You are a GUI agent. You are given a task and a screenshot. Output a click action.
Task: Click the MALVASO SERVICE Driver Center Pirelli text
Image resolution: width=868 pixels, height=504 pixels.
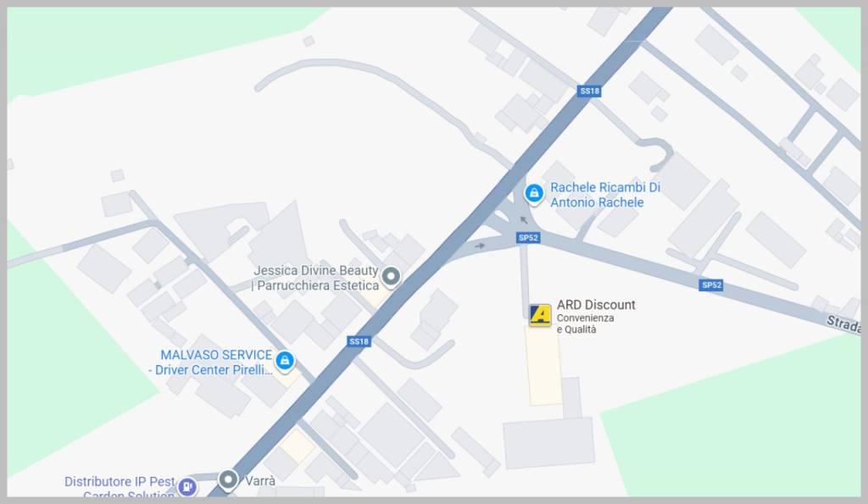coord(210,363)
